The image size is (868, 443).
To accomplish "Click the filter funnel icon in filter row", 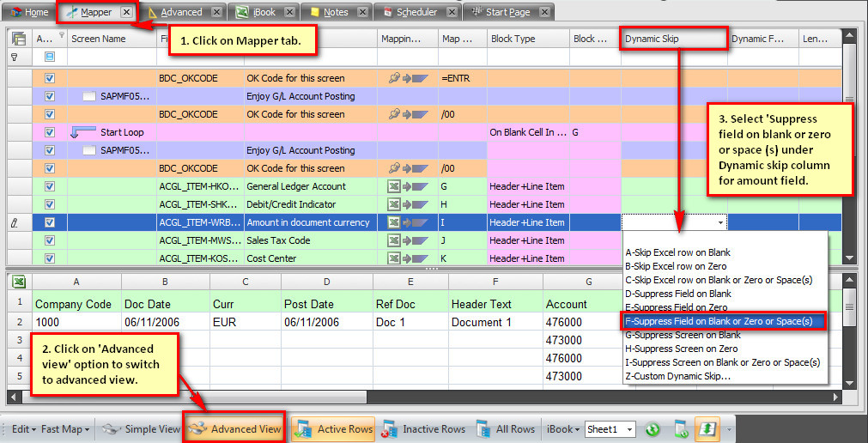I will 15,57.
